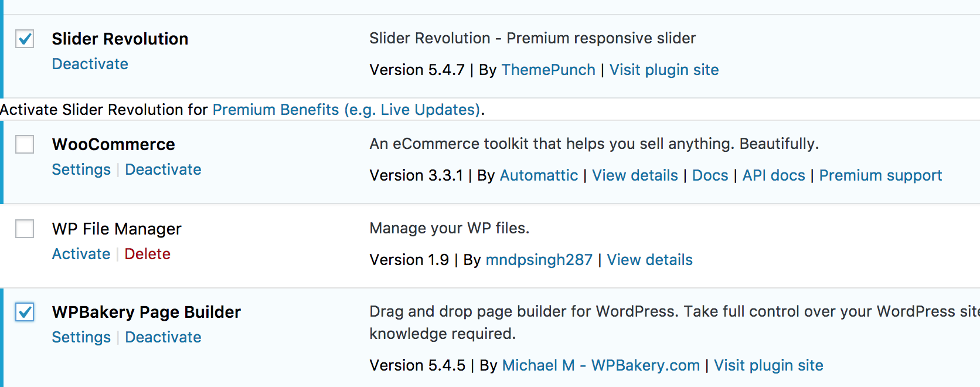The height and width of the screenshot is (387, 980).
Task: View details for WP File Manager
Action: click(649, 260)
